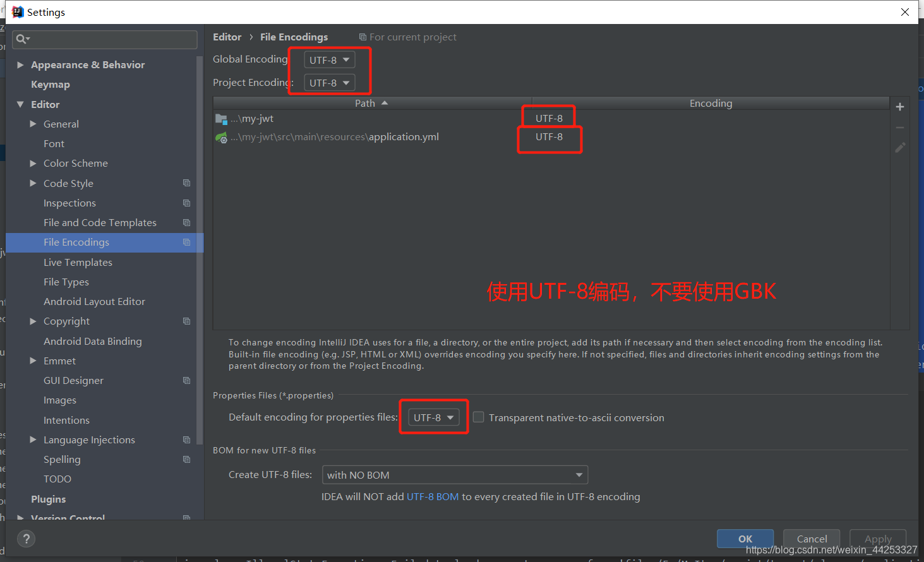The image size is (924, 562).
Task: Open GUI Designer page
Action: coord(73,380)
